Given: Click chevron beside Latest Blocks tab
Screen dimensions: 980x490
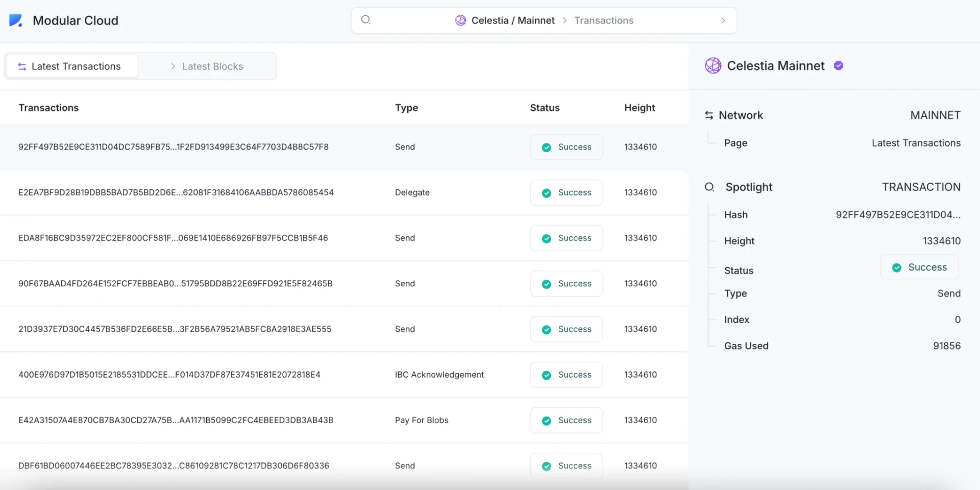Looking at the screenshot, I should click(x=173, y=66).
